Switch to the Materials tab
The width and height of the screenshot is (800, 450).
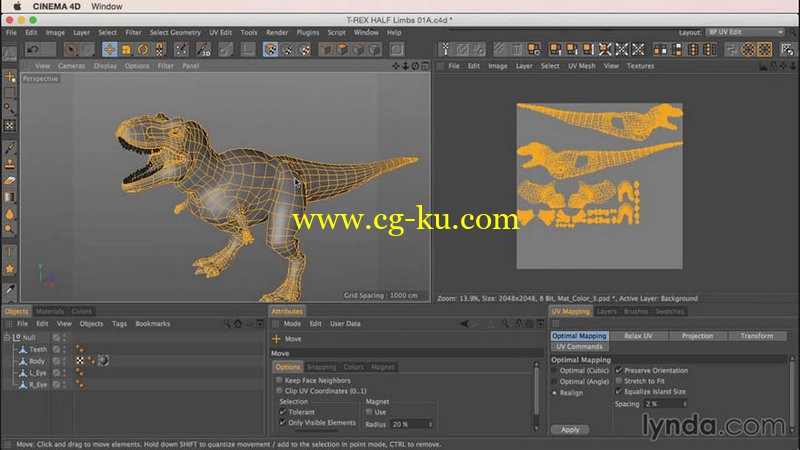click(x=50, y=311)
